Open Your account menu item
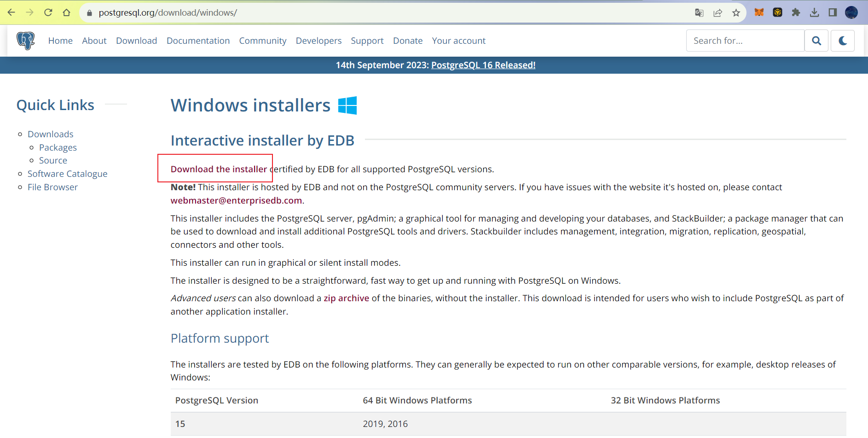This screenshot has height=438, width=868. 459,41
